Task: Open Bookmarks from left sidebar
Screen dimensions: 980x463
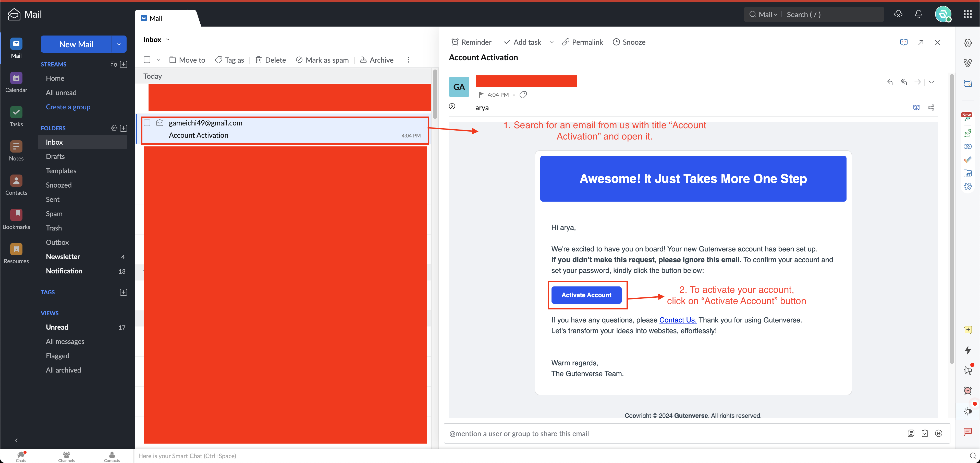Action: (16, 219)
